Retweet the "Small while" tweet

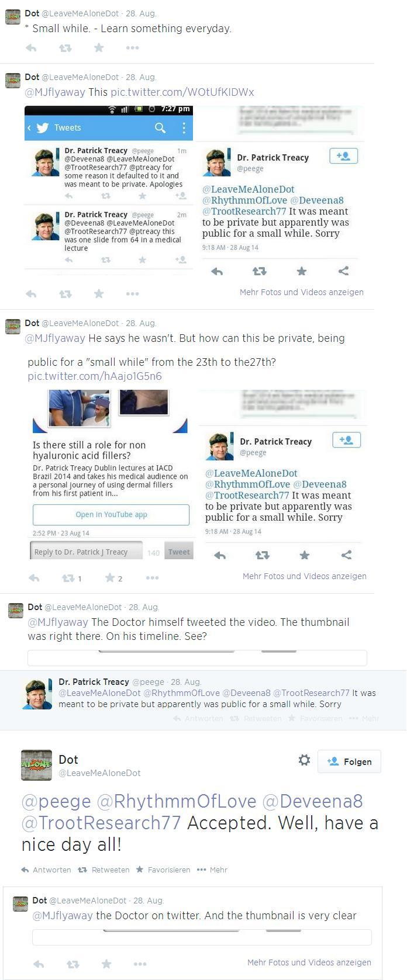(65, 48)
